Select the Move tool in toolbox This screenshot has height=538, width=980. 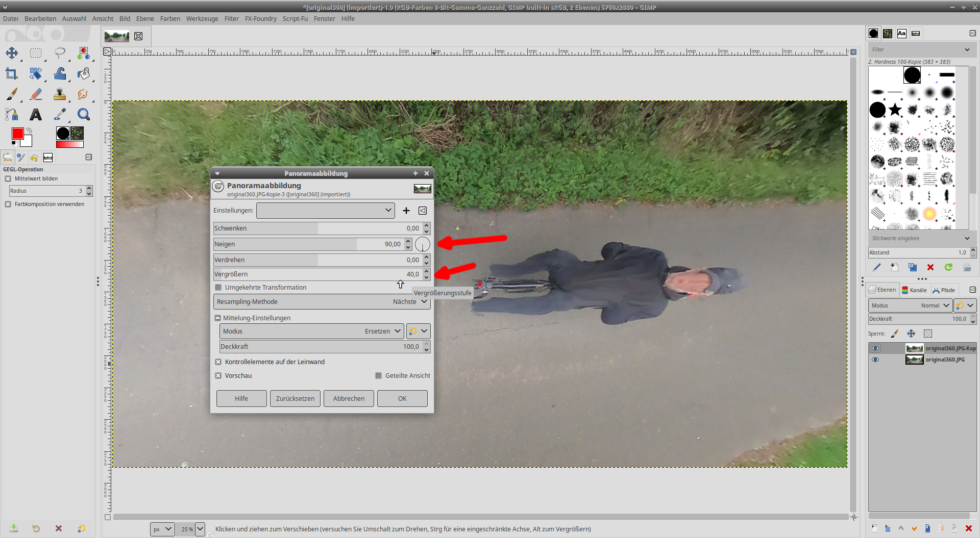(x=12, y=53)
